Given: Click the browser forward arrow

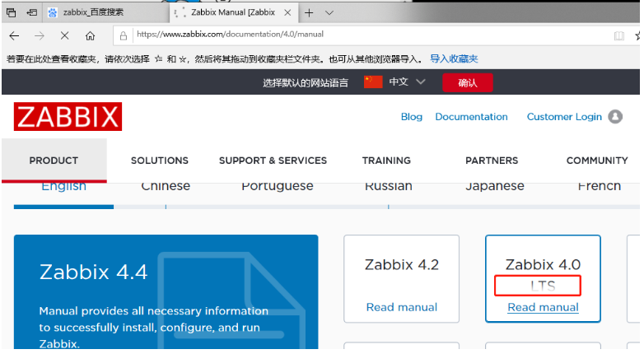Looking at the screenshot, I should coord(40,36).
